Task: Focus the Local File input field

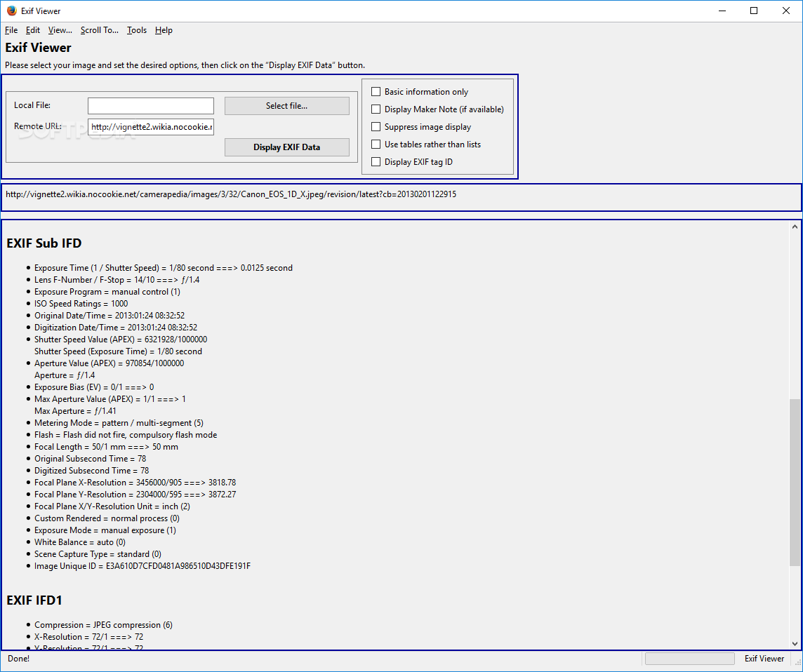Action: tap(150, 106)
